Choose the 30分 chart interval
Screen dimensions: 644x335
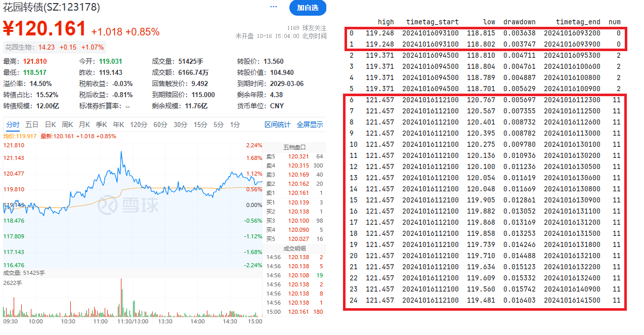pyautogui.click(x=180, y=124)
